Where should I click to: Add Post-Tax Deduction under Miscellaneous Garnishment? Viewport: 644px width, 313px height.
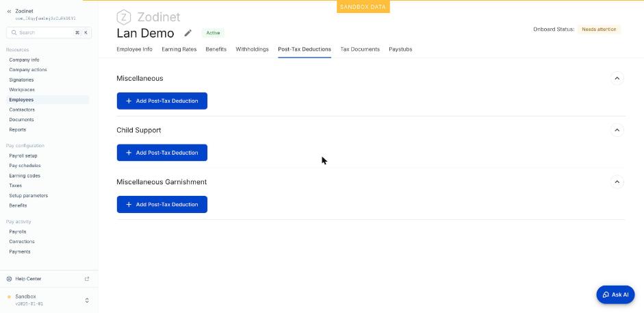(162, 205)
